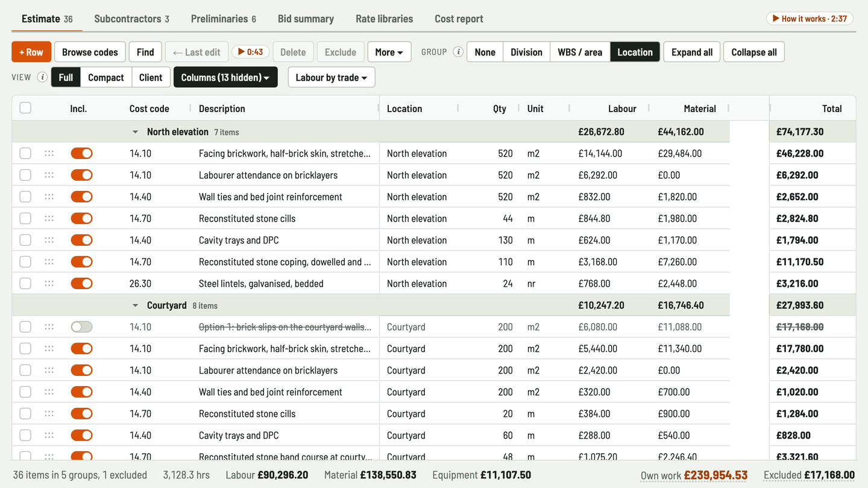Enable the excluded Option 1 brick slips toggle
Viewport: 868px width, 488px height.
(x=81, y=327)
